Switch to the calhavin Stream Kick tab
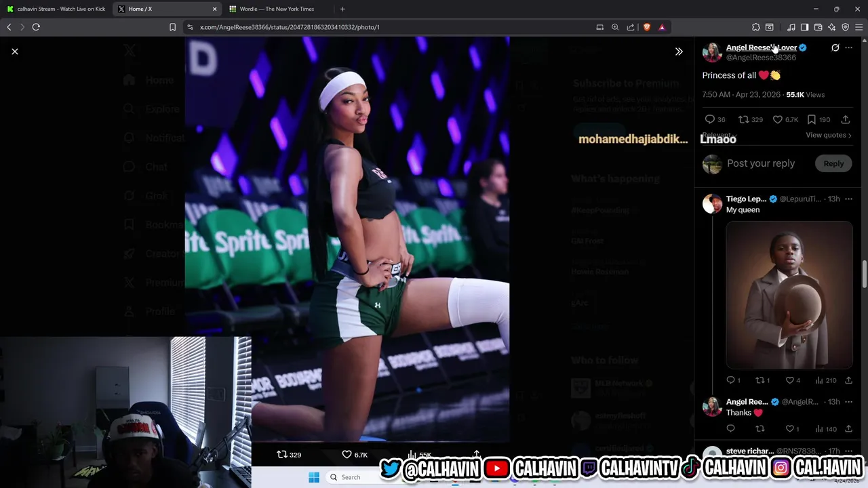The height and width of the screenshot is (488, 868). [x=56, y=9]
